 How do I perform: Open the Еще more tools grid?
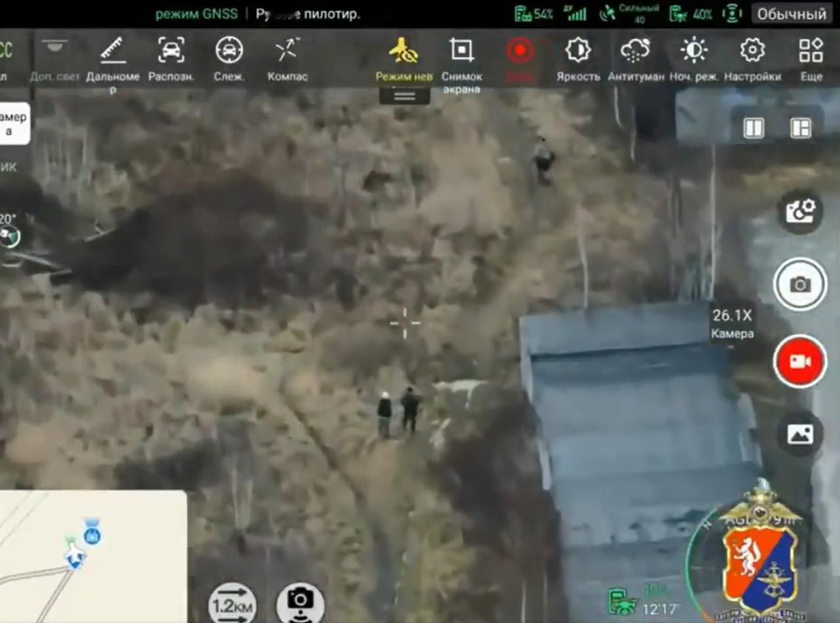pos(811,59)
